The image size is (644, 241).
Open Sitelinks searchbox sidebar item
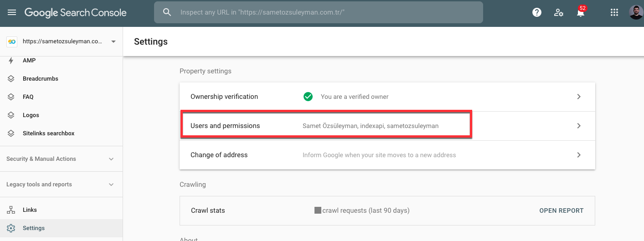[61, 133]
